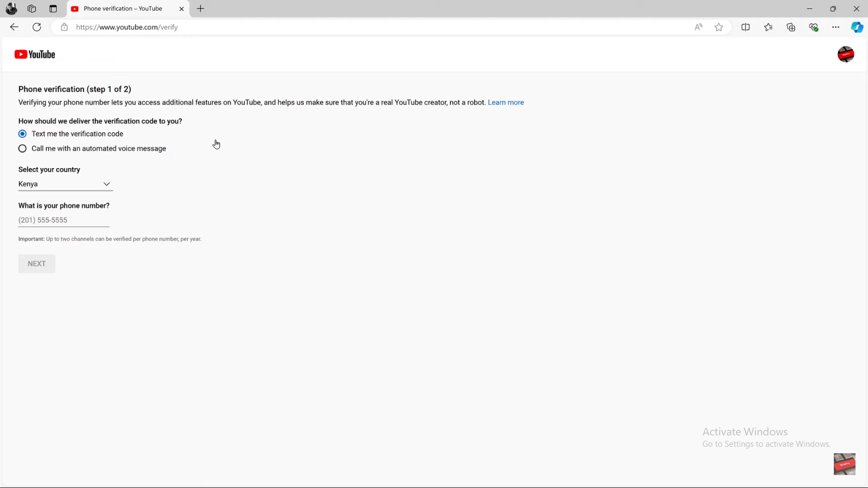Click the 'Phone verification (step 1 of 2)' heading
This screenshot has width=868, height=488.
pyautogui.click(x=75, y=89)
